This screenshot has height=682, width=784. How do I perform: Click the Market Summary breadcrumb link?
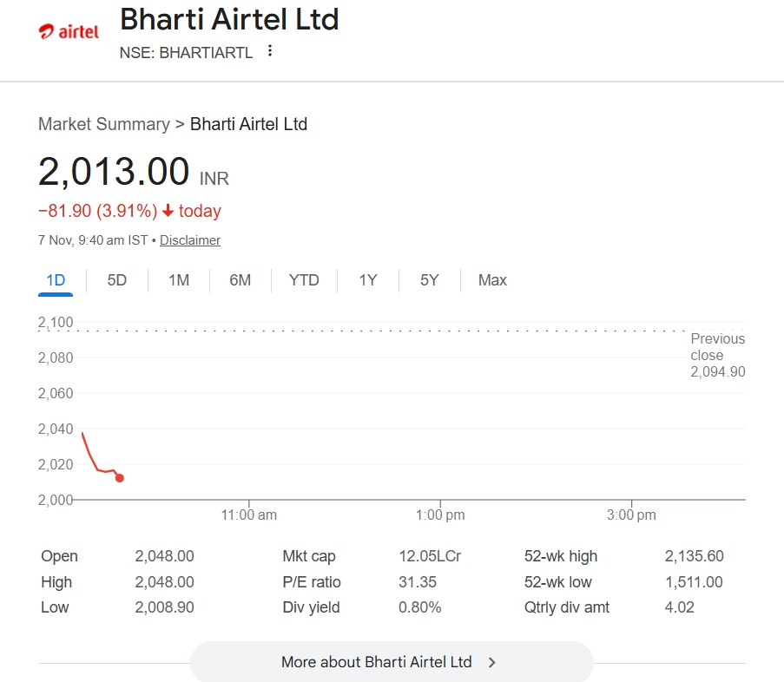(104, 124)
